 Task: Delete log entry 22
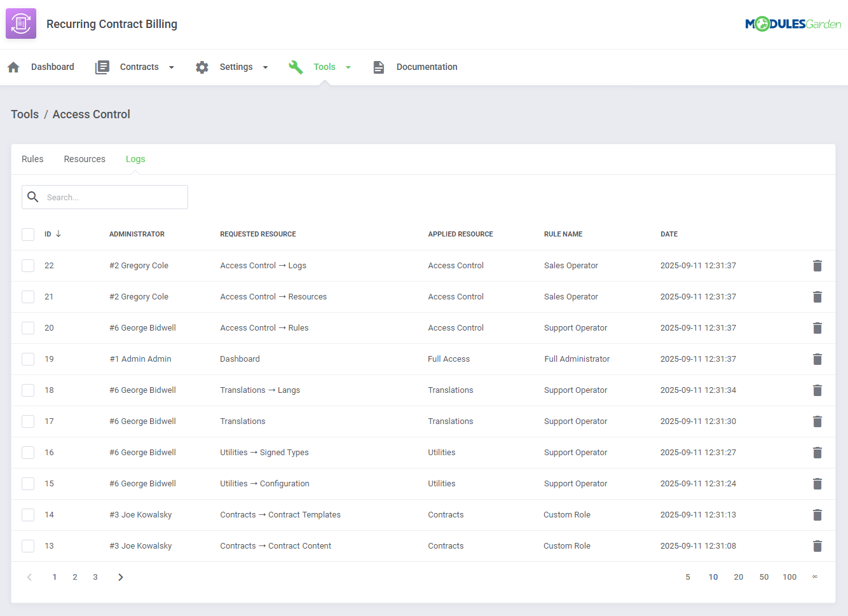(x=817, y=266)
